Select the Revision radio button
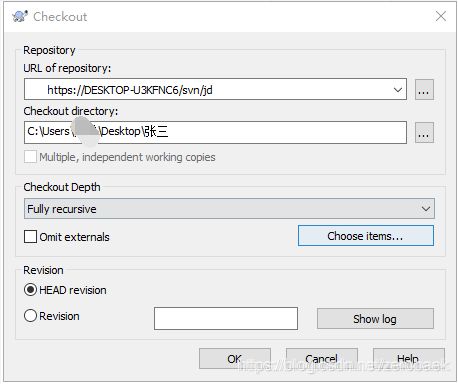 pos(30,315)
